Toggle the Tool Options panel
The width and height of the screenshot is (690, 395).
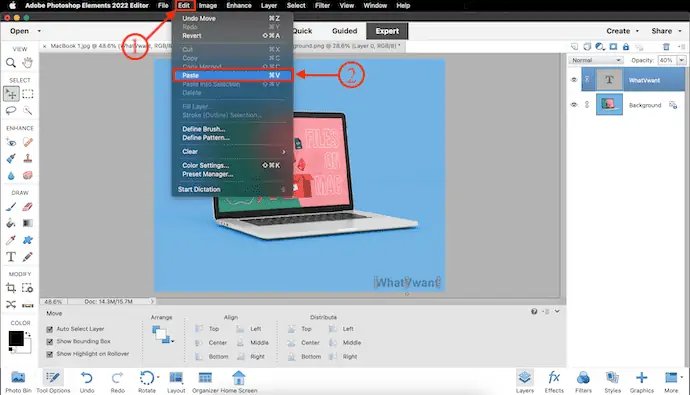point(53,381)
